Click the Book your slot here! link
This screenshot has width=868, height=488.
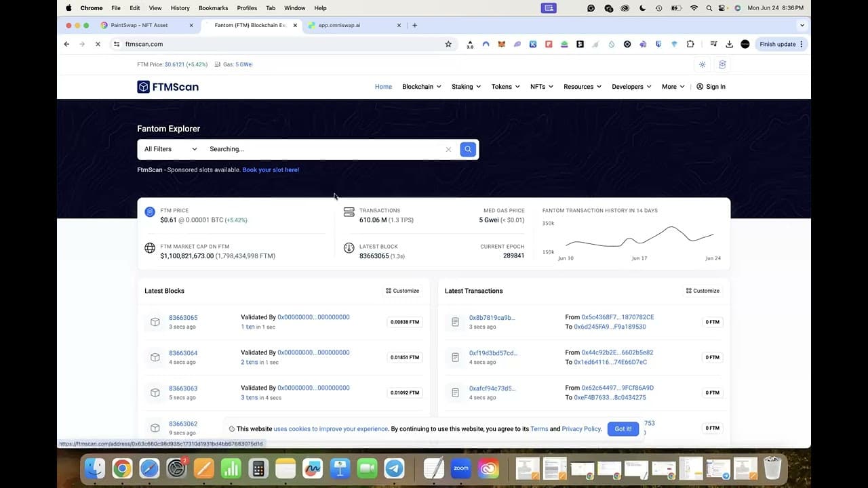pyautogui.click(x=271, y=169)
